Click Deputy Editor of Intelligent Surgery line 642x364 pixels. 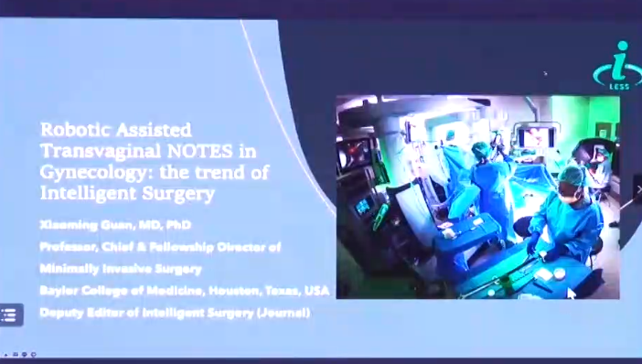(175, 313)
